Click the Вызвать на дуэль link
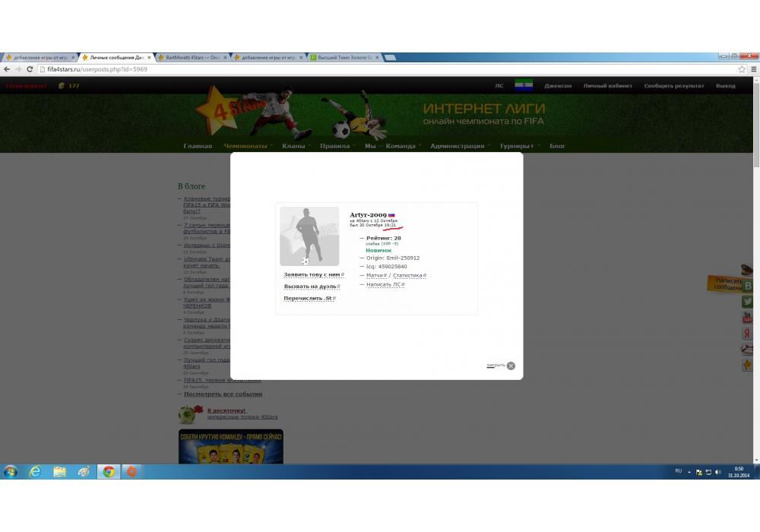 [x=310, y=287]
